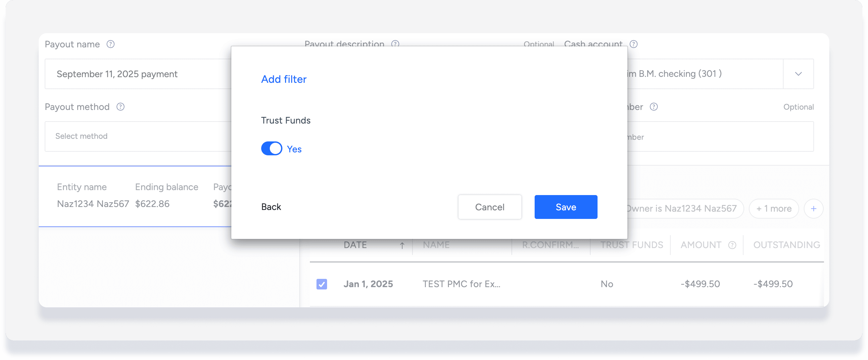This screenshot has width=868, height=360.
Task: Go Back in the Add filter dialog
Action: tap(271, 207)
